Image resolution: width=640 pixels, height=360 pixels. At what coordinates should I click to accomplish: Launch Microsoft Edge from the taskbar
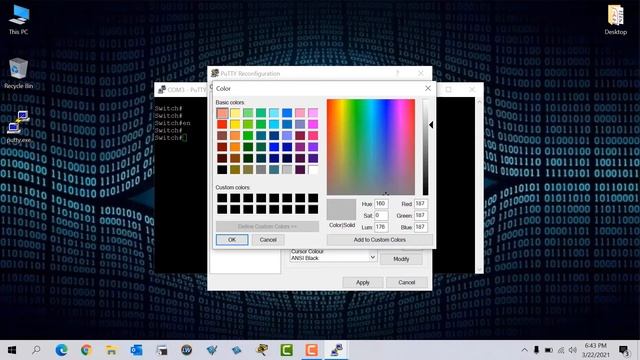tap(61, 350)
